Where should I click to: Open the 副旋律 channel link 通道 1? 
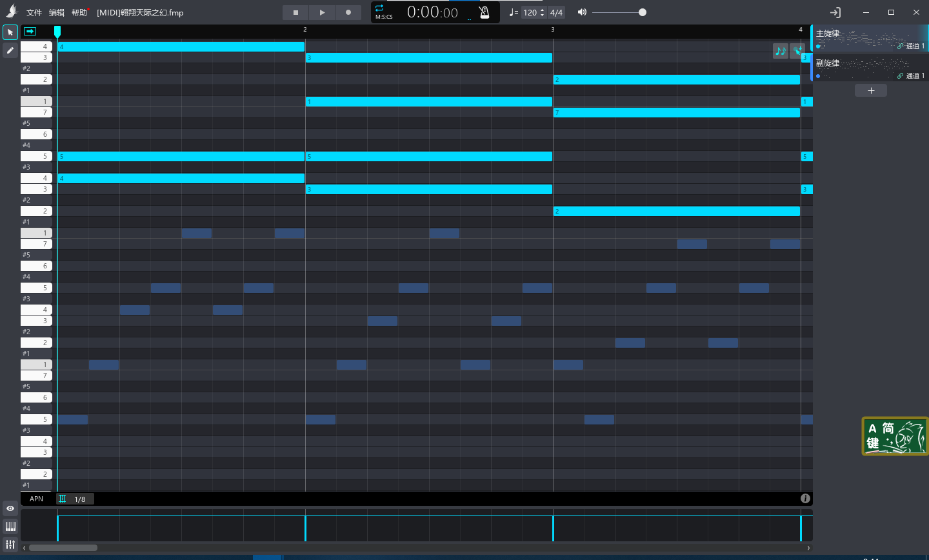pos(911,76)
